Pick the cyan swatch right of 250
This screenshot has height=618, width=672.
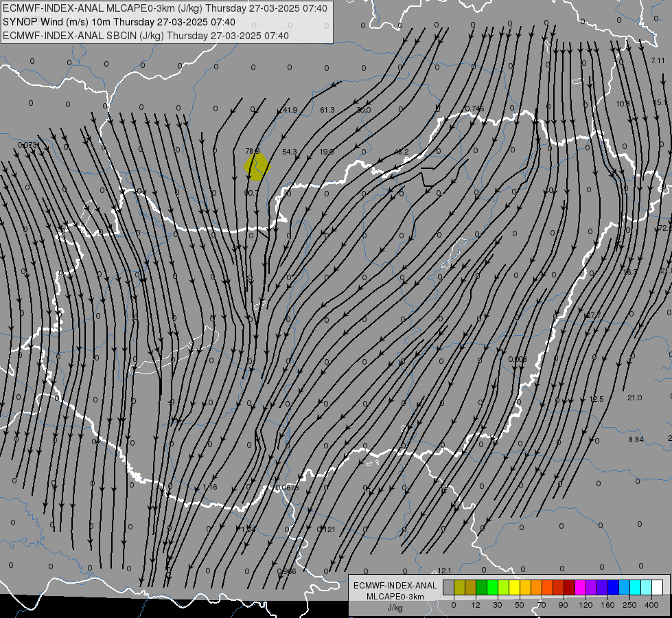636,588
